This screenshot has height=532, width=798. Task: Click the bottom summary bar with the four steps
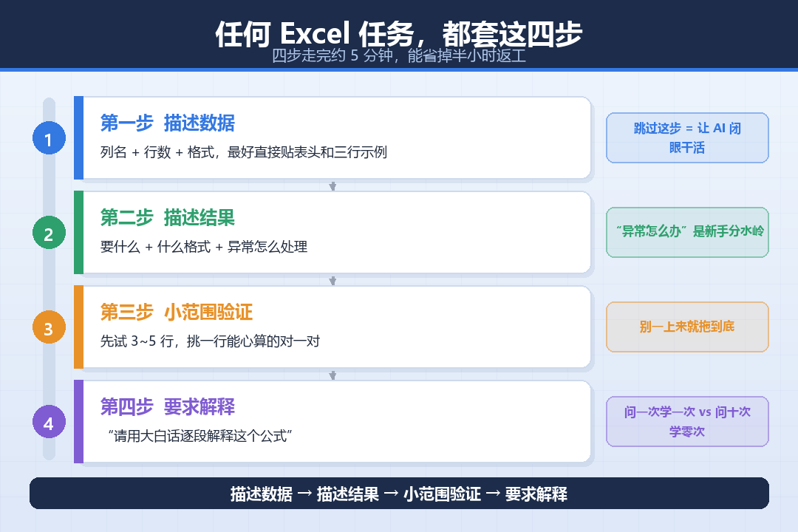click(399, 494)
